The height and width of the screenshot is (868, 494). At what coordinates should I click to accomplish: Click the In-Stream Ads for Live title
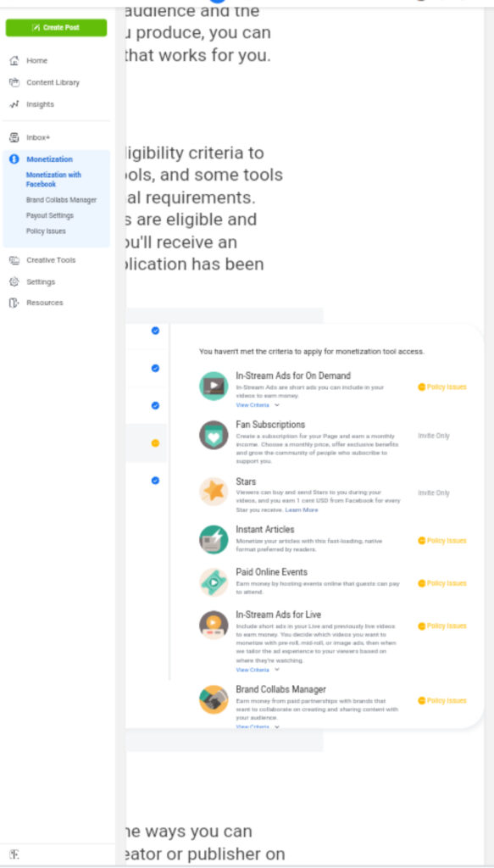coord(278,615)
